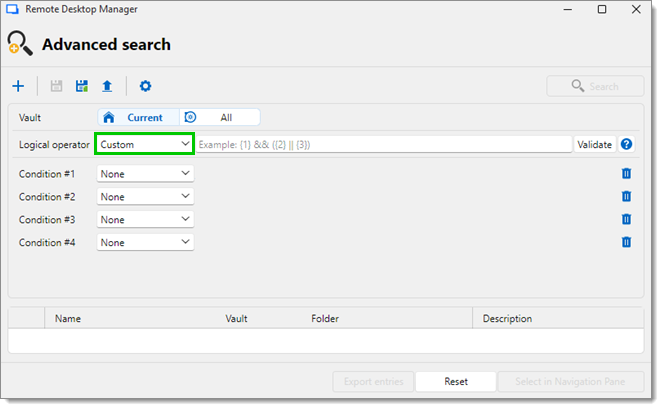Expand the Condition #1 dropdown
Viewport: 662px width, 409px height.
click(x=145, y=174)
